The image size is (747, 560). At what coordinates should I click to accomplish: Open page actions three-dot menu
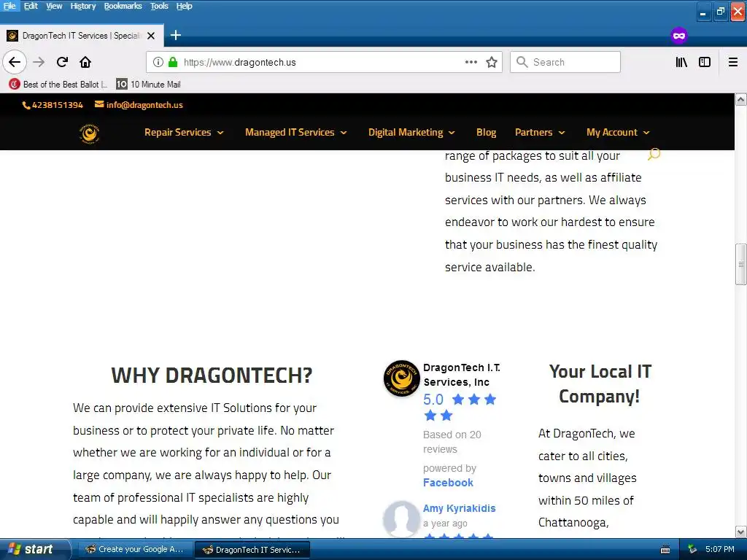(x=471, y=62)
